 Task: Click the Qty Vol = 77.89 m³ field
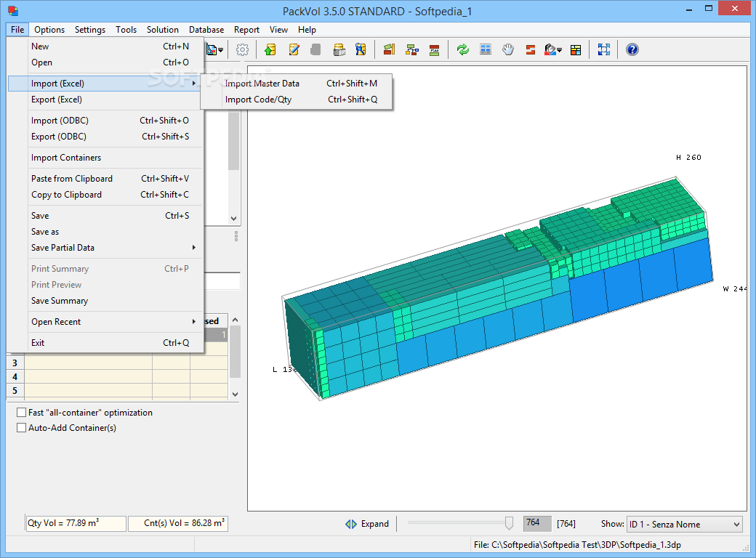76,523
